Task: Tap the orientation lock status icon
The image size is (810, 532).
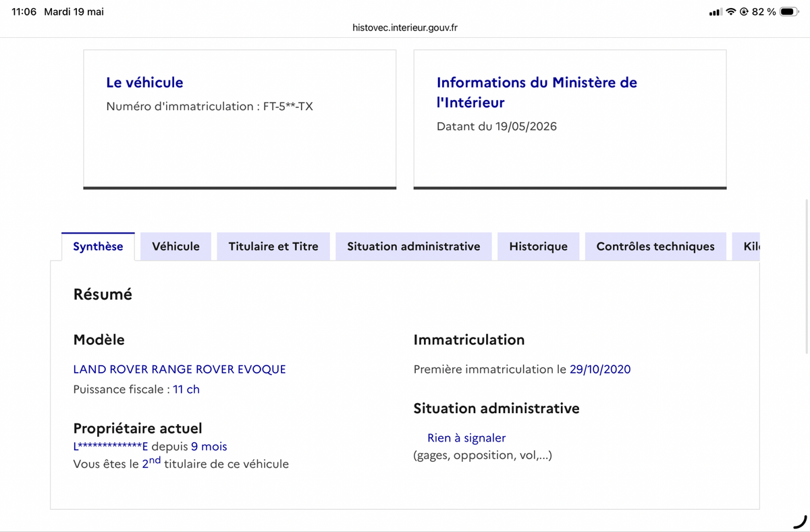Action: (744, 11)
